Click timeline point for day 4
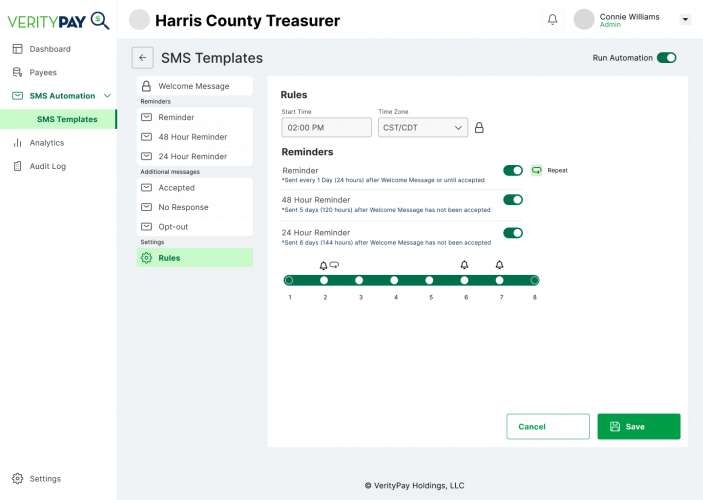Screen dimensions: 703x500 (394, 280)
